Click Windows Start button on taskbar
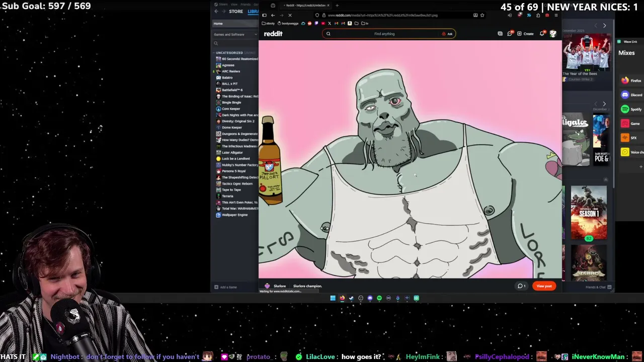The height and width of the screenshot is (362, 644). coord(333,298)
